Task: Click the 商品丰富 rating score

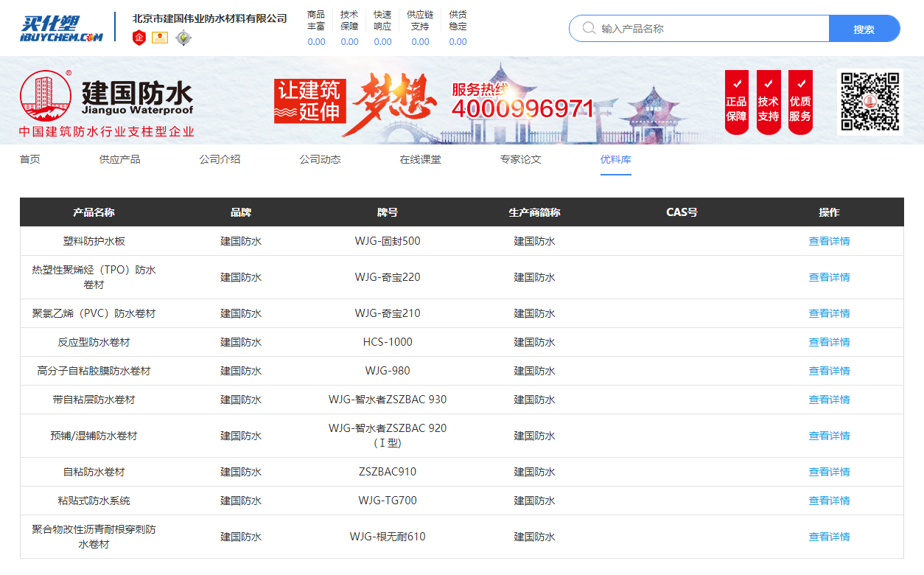Action: click(x=316, y=42)
